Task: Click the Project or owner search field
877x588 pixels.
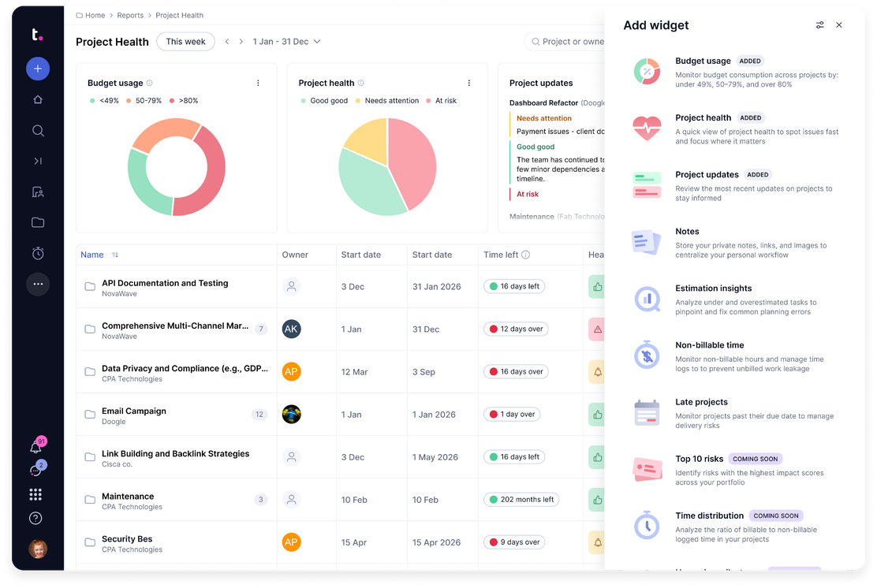Action: point(565,41)
